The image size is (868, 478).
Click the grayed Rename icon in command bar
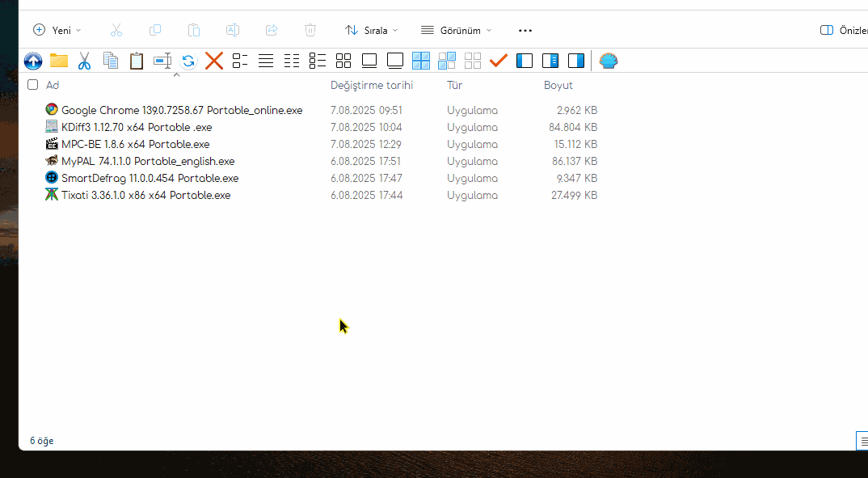[x=233, y=30]
